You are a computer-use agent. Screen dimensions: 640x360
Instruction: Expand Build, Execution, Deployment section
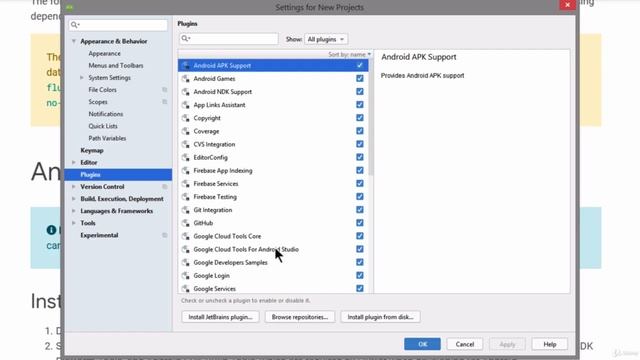click(x=74, y=199)
